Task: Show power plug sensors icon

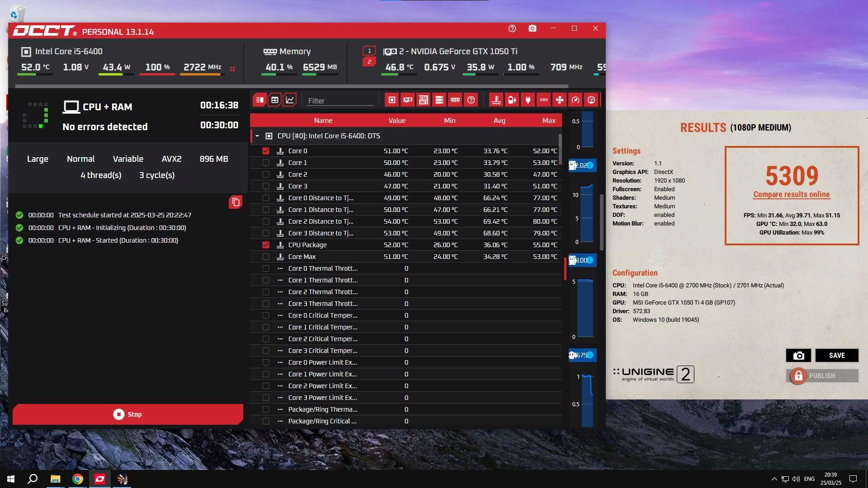Action: 528,100
